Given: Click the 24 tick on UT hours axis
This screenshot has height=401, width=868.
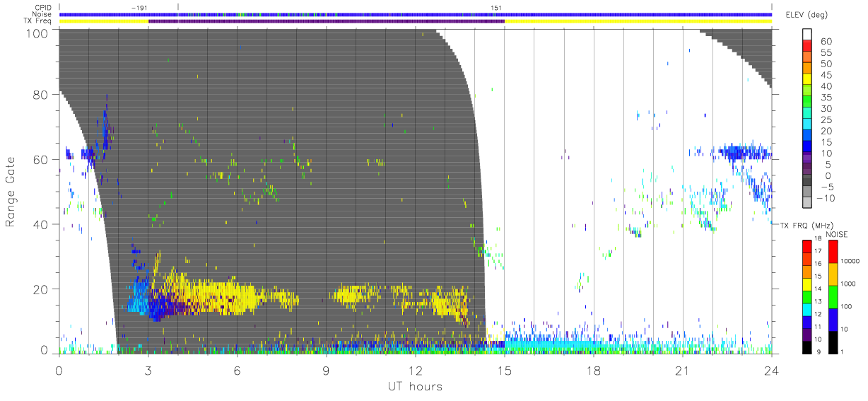Looking at the screenshot, I should tap(771, 370).
